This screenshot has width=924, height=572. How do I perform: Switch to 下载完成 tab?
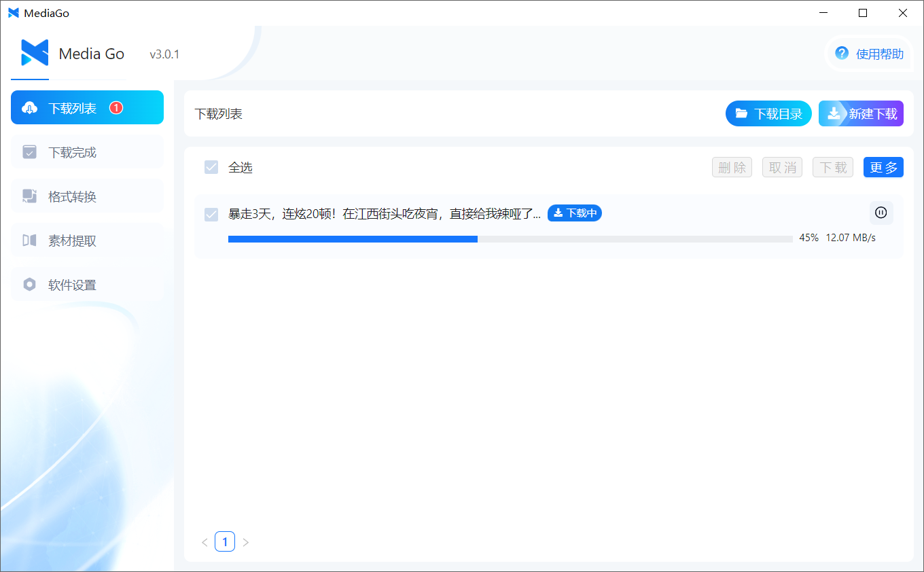(x=87, y=152)
